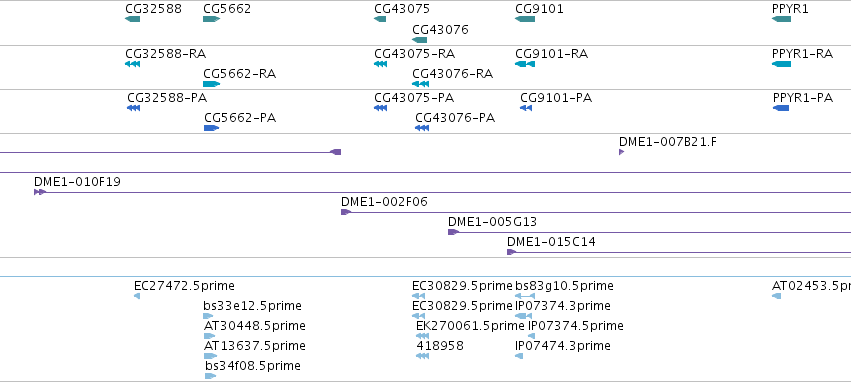Select the CG9101-RA transcript glyph

click(525, 64)
